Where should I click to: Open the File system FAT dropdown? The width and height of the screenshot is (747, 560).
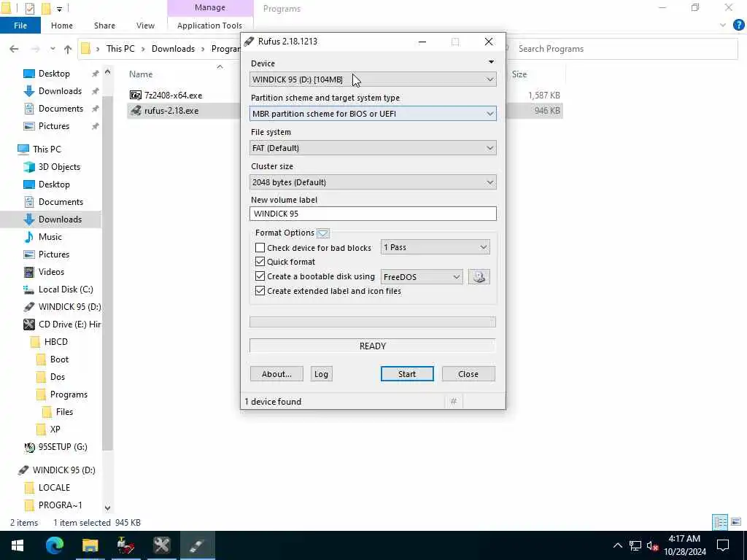pyautogui.click(x=373, y=148)
